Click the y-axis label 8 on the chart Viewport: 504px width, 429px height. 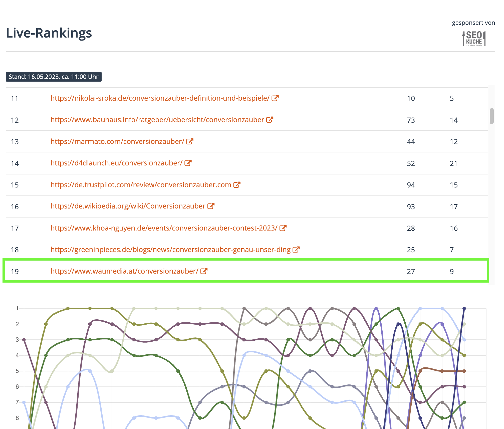pyautogui.click(x=17, y=418)
